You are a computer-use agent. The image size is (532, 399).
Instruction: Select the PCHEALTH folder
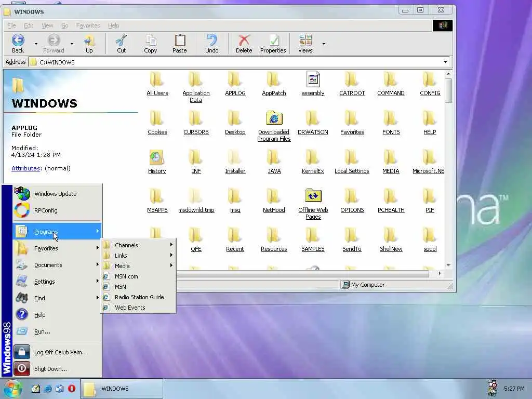391,201
